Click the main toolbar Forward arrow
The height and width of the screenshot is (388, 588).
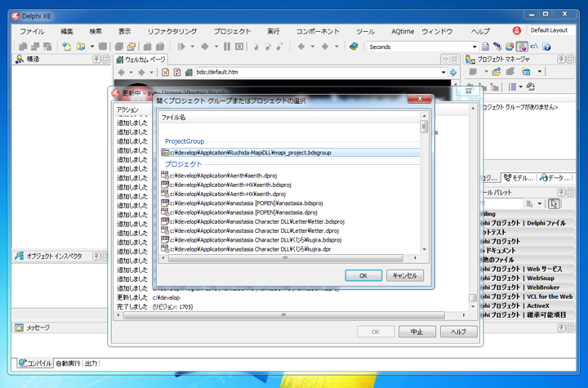pos(325,47)
